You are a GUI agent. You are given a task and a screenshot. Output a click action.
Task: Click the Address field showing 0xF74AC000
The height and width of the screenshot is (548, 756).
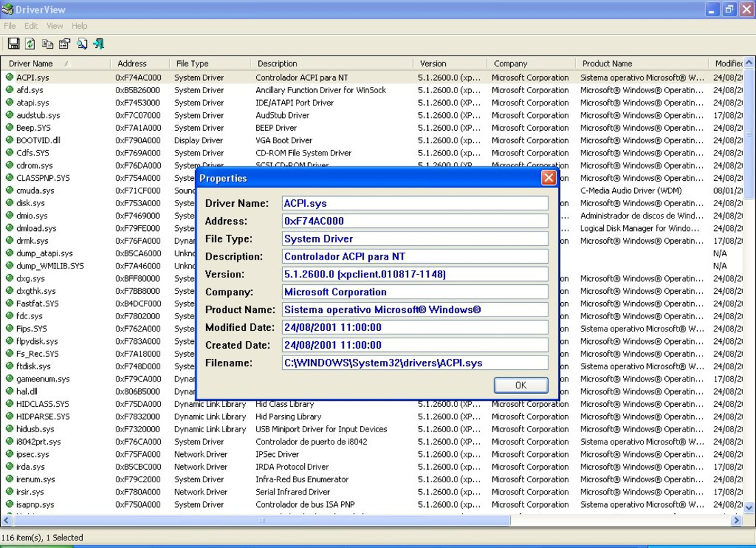(415, 221)
